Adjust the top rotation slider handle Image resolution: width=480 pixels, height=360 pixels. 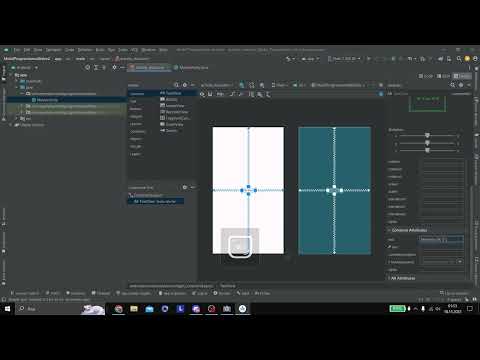427,135
